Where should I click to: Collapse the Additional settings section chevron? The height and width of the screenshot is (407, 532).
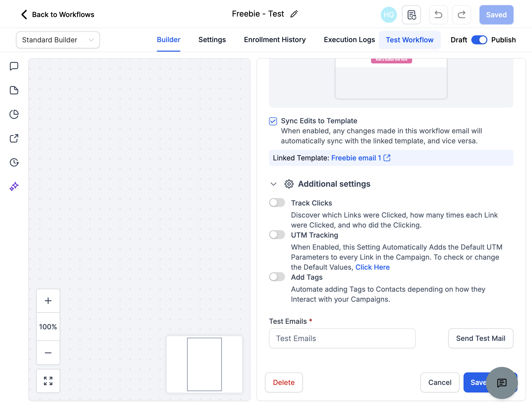point(274,184)
